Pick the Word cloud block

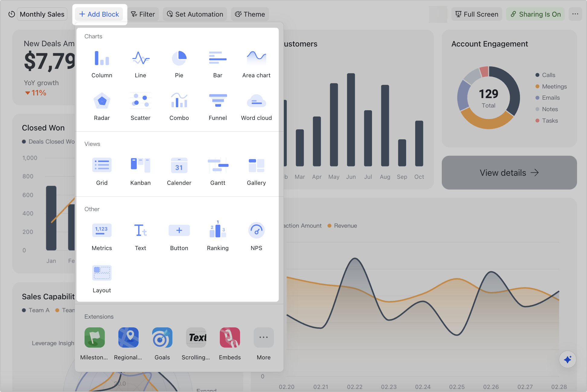pyautogui.click(x=256, y=107)
